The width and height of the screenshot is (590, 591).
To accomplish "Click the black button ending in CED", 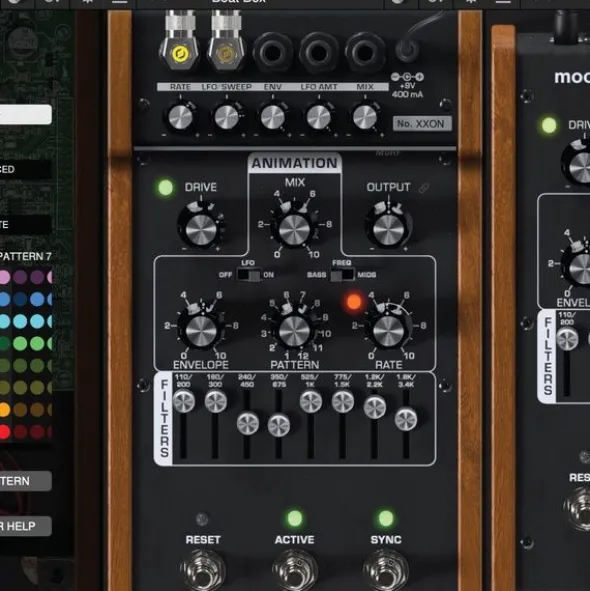I will pyautogui.click(x=25, y=169).
